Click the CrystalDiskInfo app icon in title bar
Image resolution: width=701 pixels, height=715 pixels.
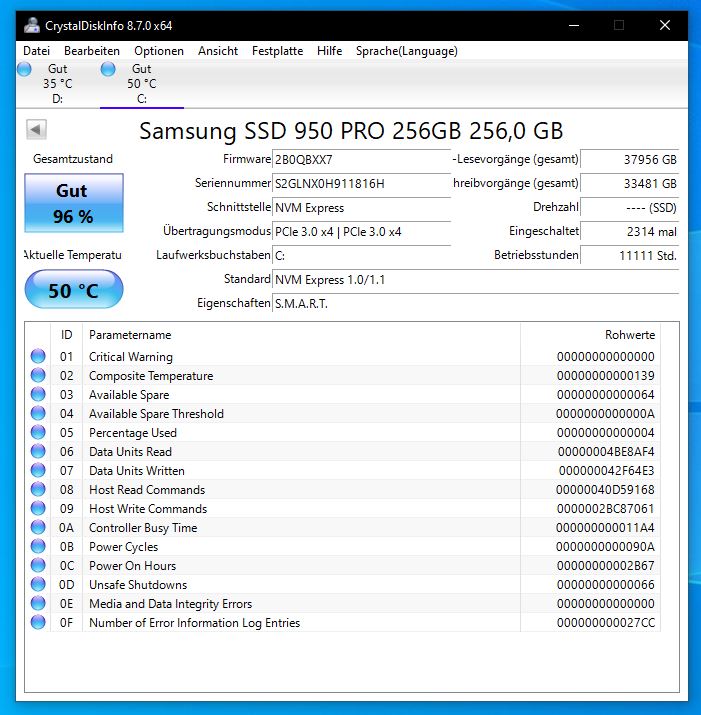click(31, 25)
